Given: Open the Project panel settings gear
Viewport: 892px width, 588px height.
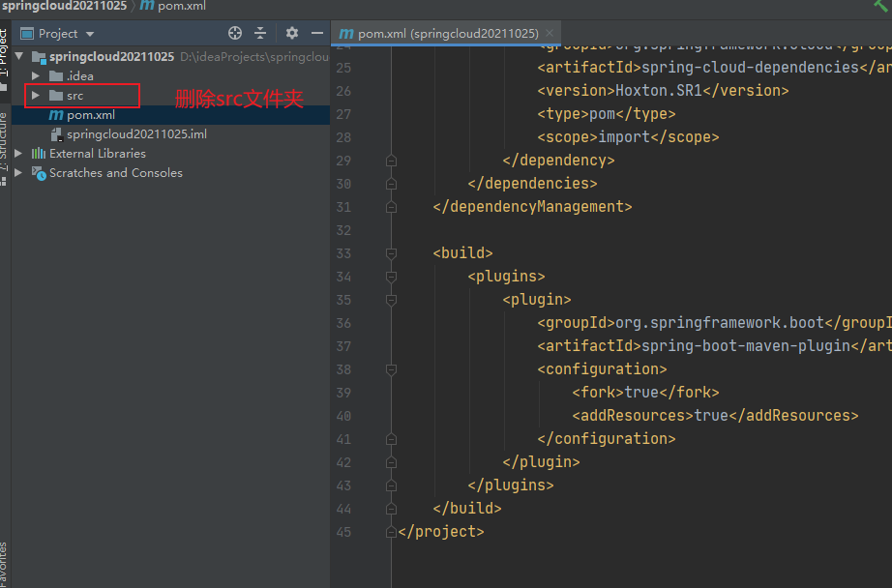Looking at the screenshot, I should (x=292, y=33).
